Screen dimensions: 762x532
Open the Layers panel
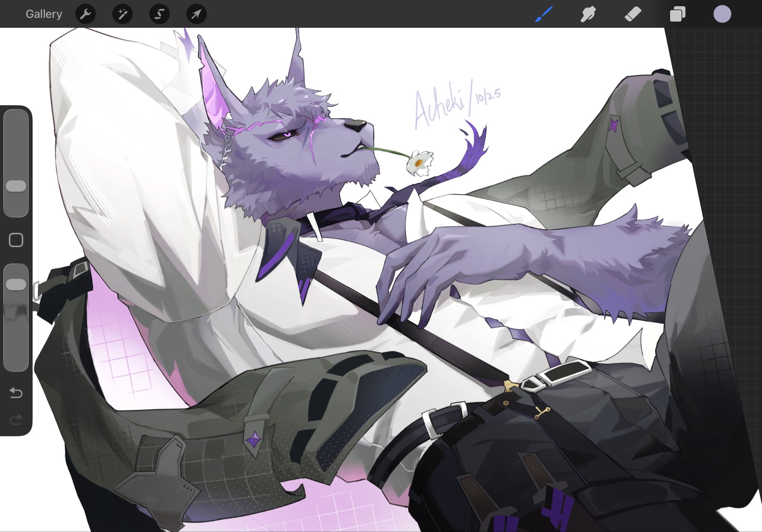[678, 14]
